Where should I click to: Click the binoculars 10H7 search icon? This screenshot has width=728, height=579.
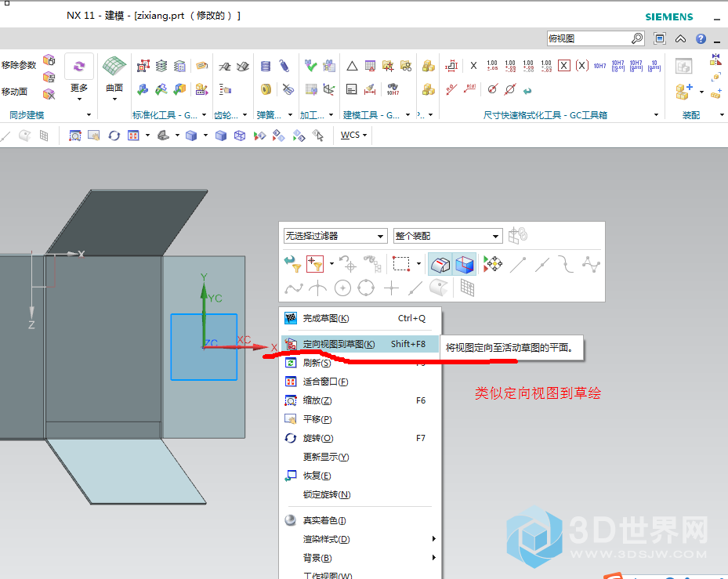393,89
